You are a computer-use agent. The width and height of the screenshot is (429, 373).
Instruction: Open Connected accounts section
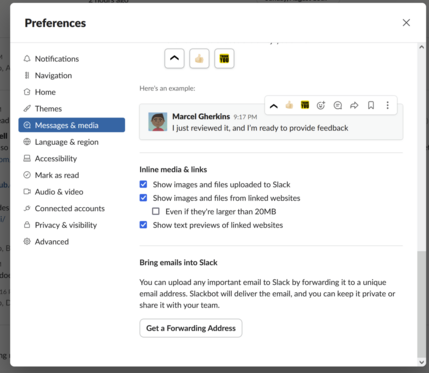coord(72,209)
